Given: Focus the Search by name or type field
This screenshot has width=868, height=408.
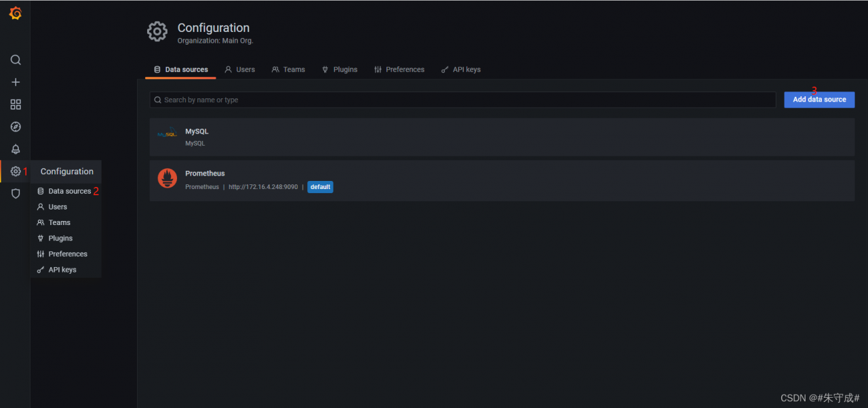Looking at the screenshot, I should click(462, 100).
